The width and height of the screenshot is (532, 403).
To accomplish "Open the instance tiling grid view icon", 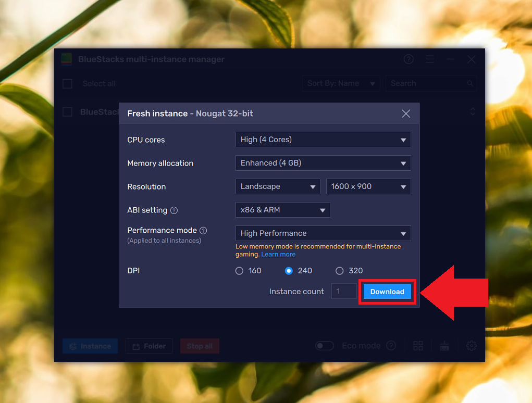I will coord(418,346).
